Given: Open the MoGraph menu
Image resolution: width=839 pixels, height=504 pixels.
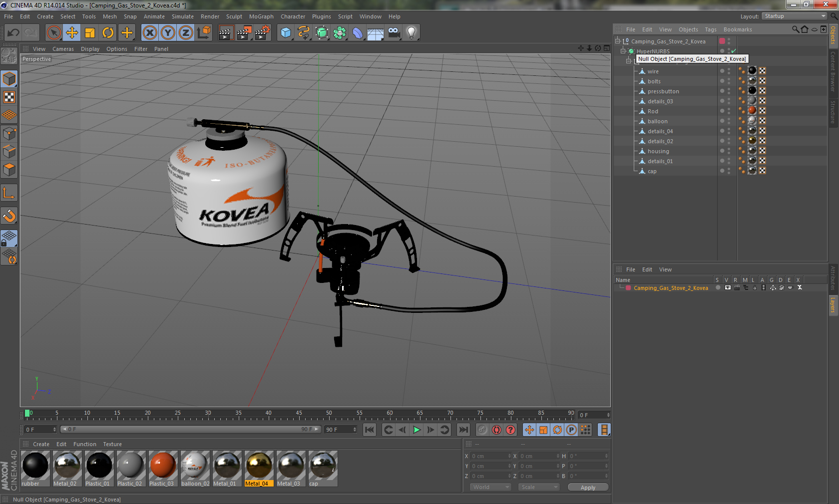Looking at the screenshot, I should 261,16.
